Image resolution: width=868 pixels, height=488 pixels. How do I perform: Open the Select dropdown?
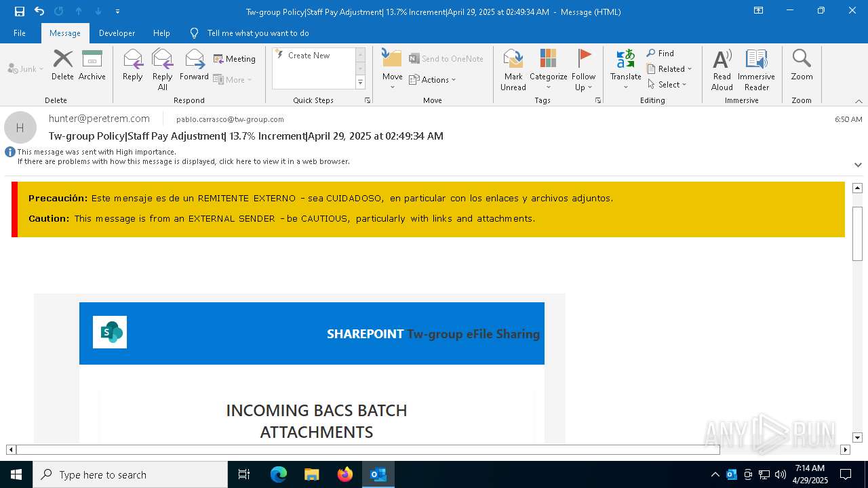point(667,84)
